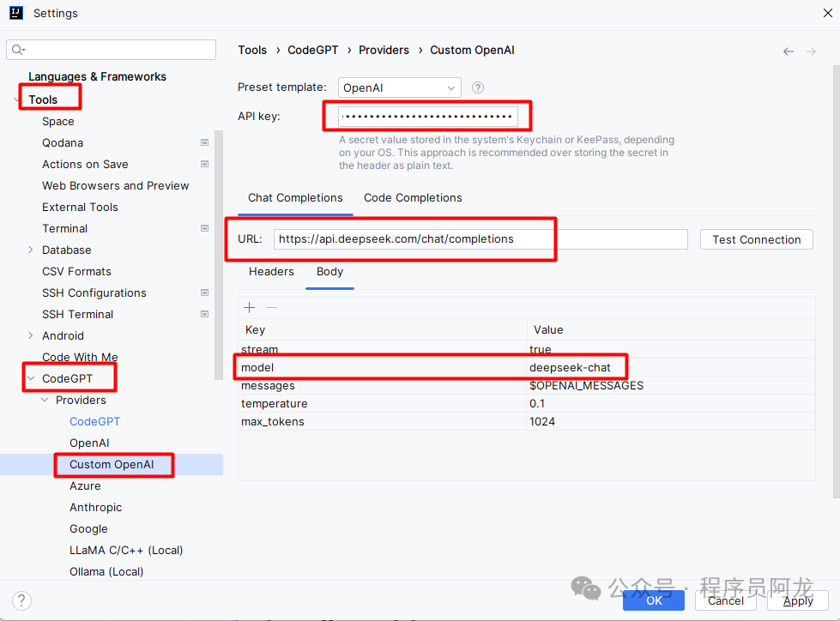Click the stream key cell

coord(383,349)
